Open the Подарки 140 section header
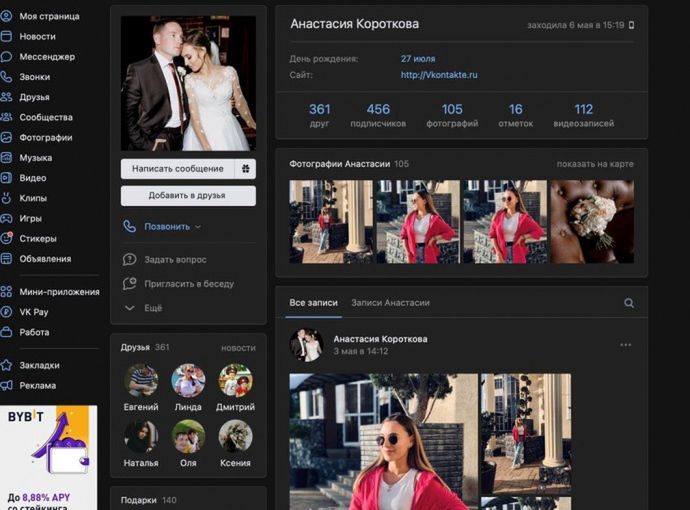Viewport: 690px width, 510px height. pyautogui.click(x=149, y=500)
